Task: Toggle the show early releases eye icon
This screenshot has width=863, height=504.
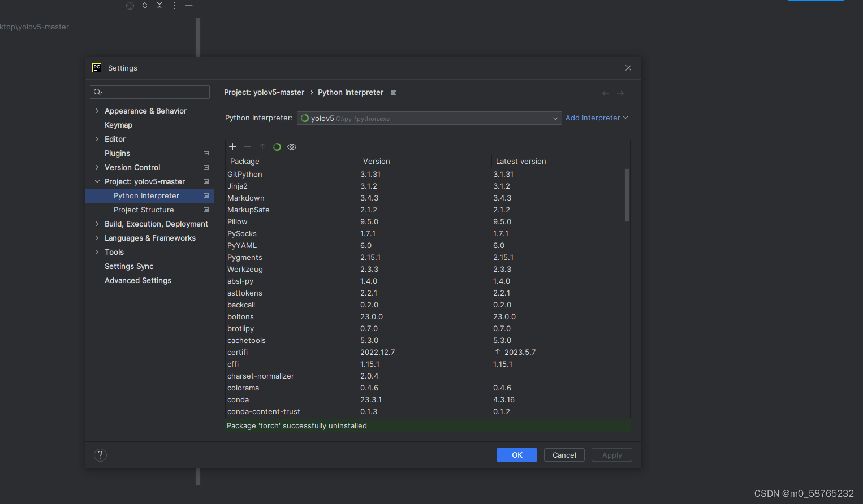Action: pyautogui.click(x=292, y=146)
